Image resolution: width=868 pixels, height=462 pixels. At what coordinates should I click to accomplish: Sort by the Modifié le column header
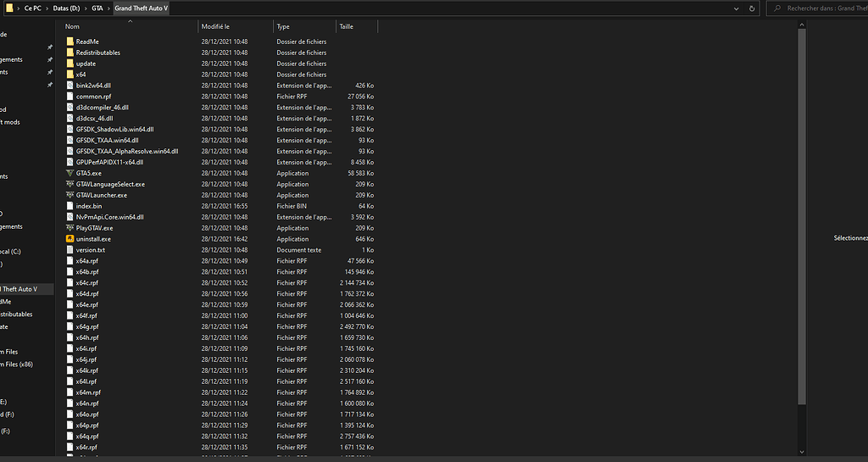pyautogui.click(x=215, y=26)
